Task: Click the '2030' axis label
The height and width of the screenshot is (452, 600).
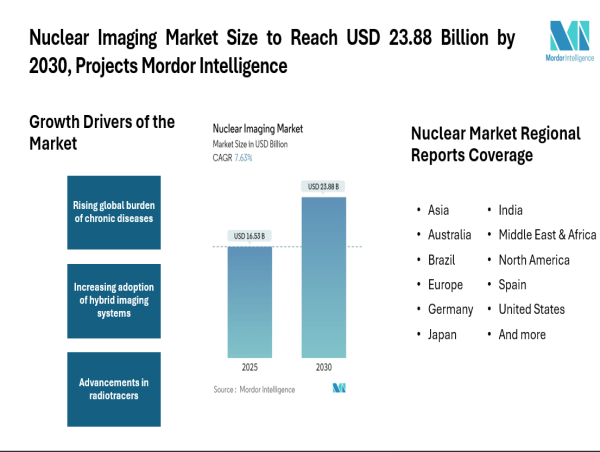Action: pos(324,367)
